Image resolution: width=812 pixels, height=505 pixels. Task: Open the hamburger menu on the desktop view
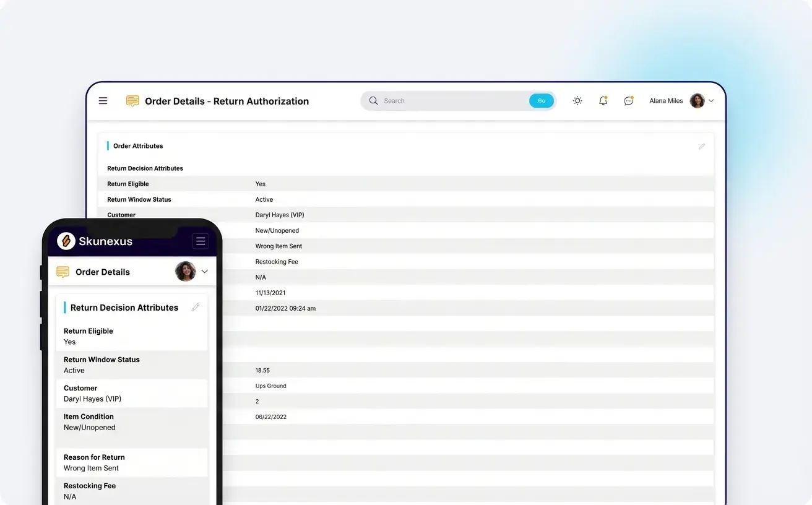[x=103, y=100]
